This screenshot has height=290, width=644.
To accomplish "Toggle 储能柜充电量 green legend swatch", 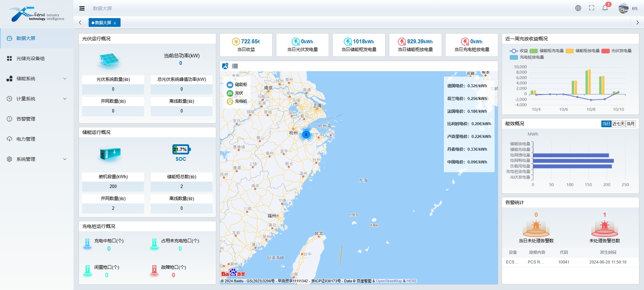I will 534,51.
